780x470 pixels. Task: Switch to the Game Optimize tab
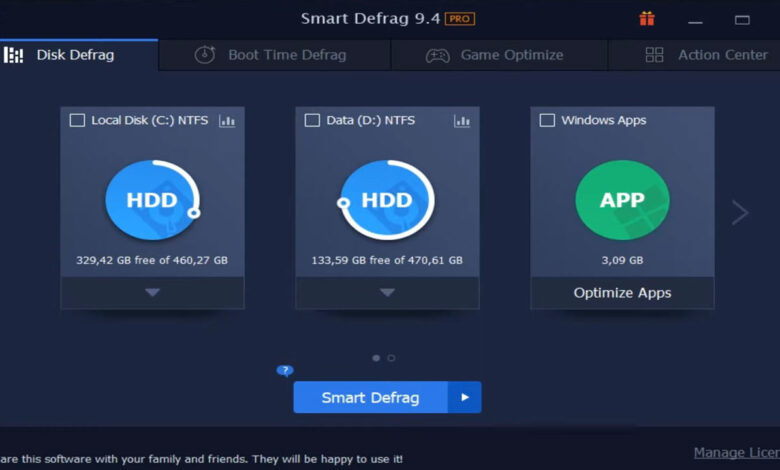(x=499, y=55)
